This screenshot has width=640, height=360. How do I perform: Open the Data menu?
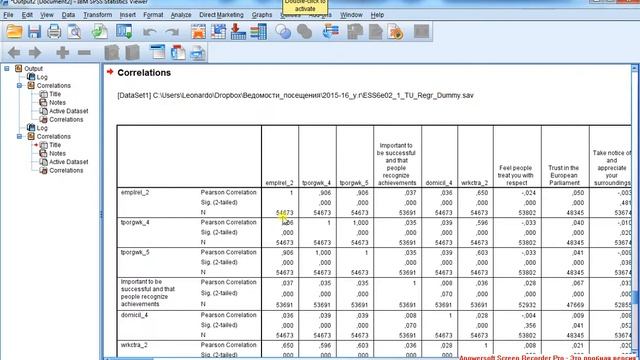[68, 15]
